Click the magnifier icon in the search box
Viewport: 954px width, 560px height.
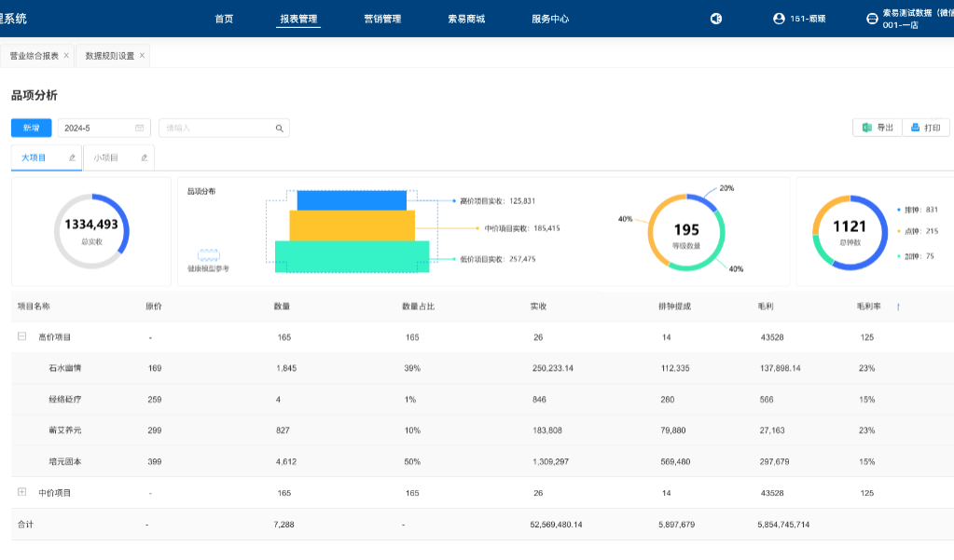279,128
